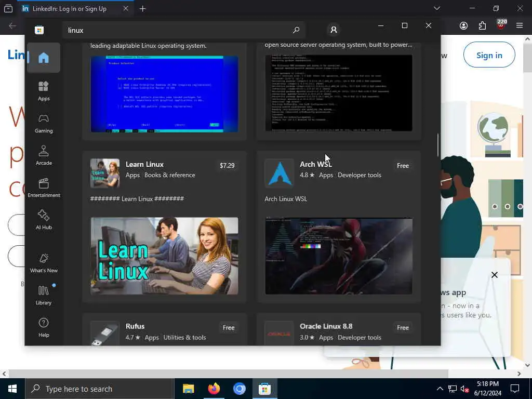The image size is (532, 399).
Task: Open the extension icon with 220 badge
Action: (x=501, y=25)
